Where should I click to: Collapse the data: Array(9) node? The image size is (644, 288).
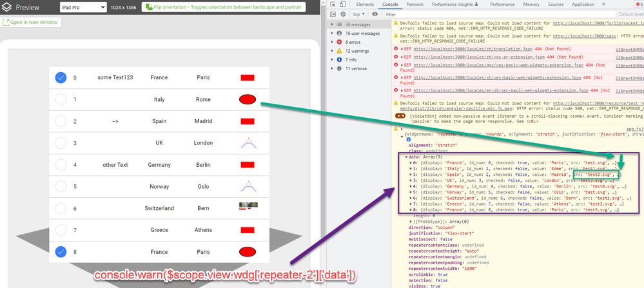pyautogui.click(x=407, y=157)
